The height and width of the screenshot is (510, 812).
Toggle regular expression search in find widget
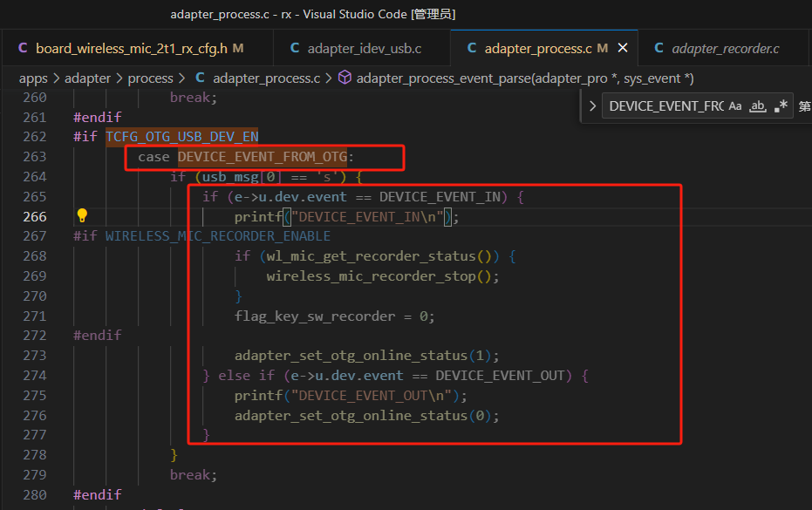(x=781, y=106)
